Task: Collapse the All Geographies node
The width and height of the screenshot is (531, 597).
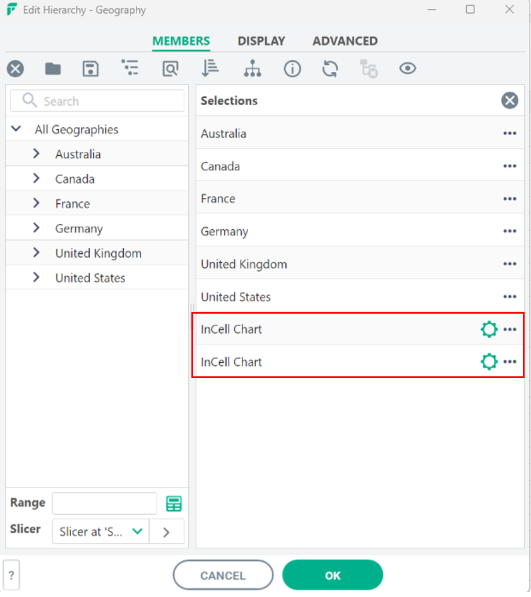Action: [x=16, y=129]
